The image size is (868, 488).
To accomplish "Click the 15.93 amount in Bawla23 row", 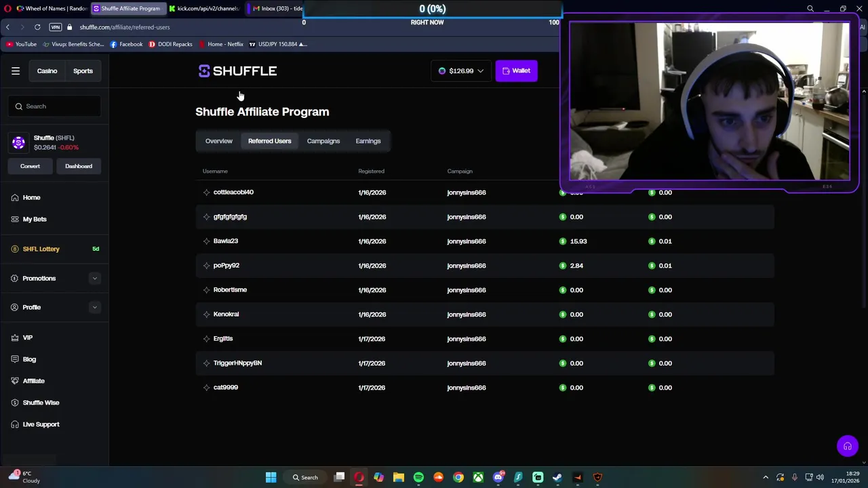I will pos(578,241).
